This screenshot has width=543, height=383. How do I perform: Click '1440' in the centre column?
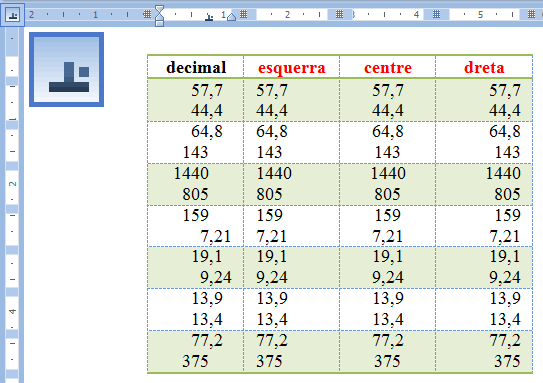[388, 173]
